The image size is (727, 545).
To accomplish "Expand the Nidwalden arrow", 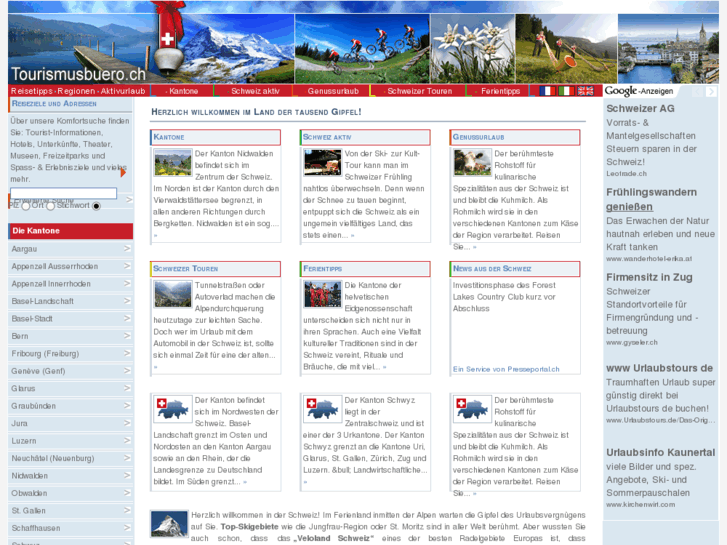I will click(127, 475).
